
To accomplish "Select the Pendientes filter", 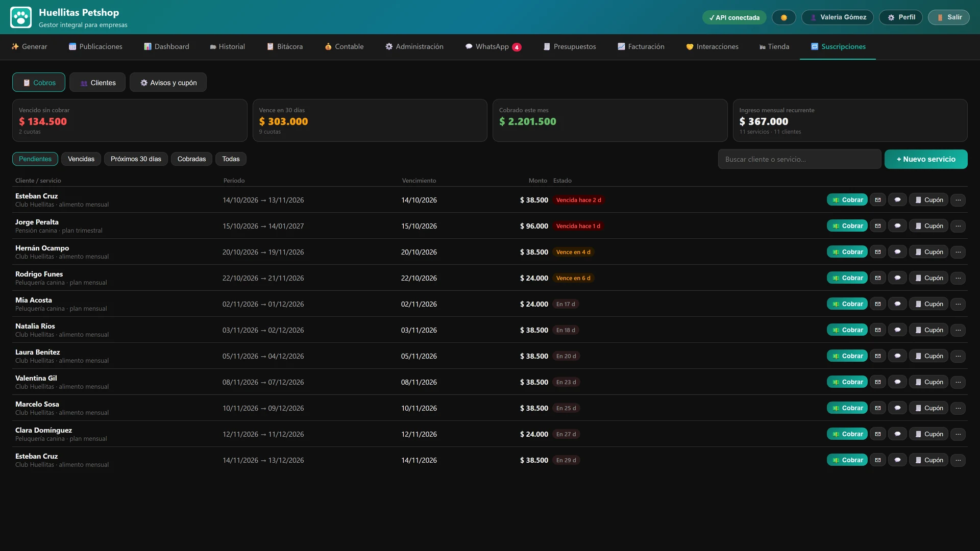I will [x=35, y=159].
